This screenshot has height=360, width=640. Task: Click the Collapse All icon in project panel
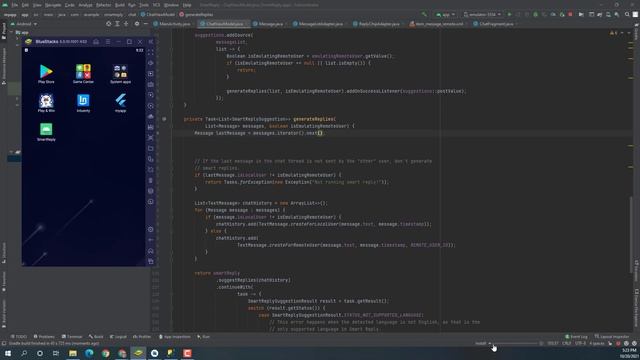[126, 24]
